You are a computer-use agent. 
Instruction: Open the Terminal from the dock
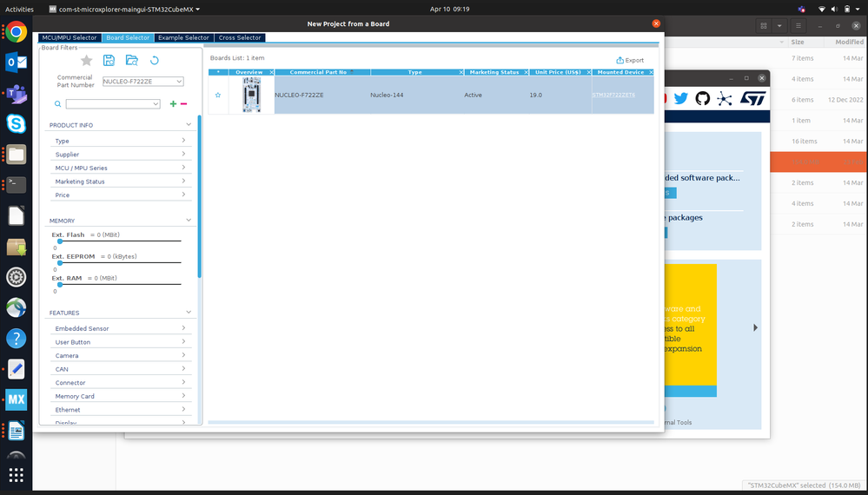[x=16, y=185]
